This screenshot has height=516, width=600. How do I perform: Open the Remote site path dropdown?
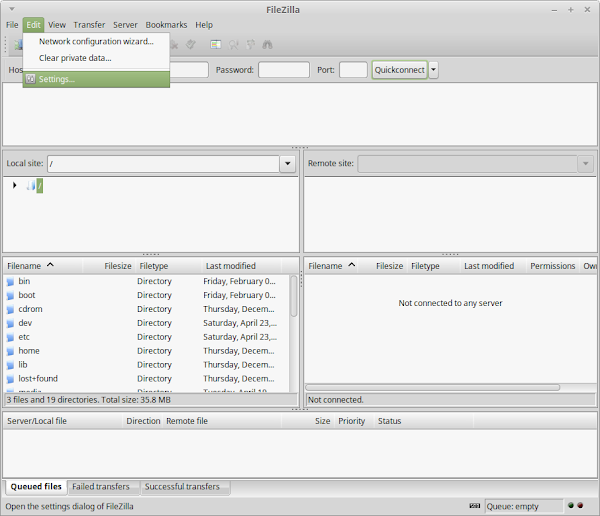tap(585, 164)
